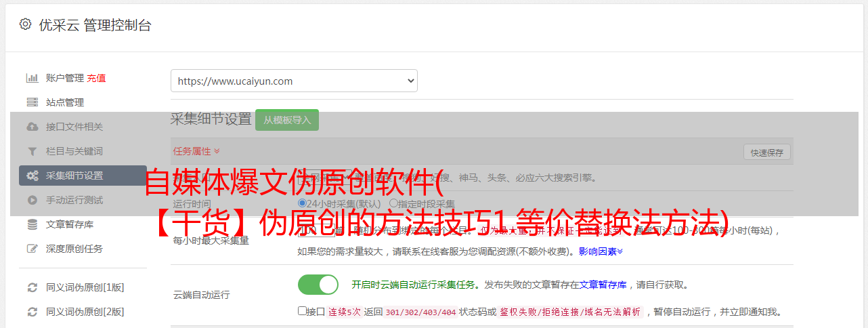Click the 鉴权失败/拒绝连接/域名无法解析 text
Image resolution: width=868 pixels, height=328 pixels.
click(x=570, y=312)
